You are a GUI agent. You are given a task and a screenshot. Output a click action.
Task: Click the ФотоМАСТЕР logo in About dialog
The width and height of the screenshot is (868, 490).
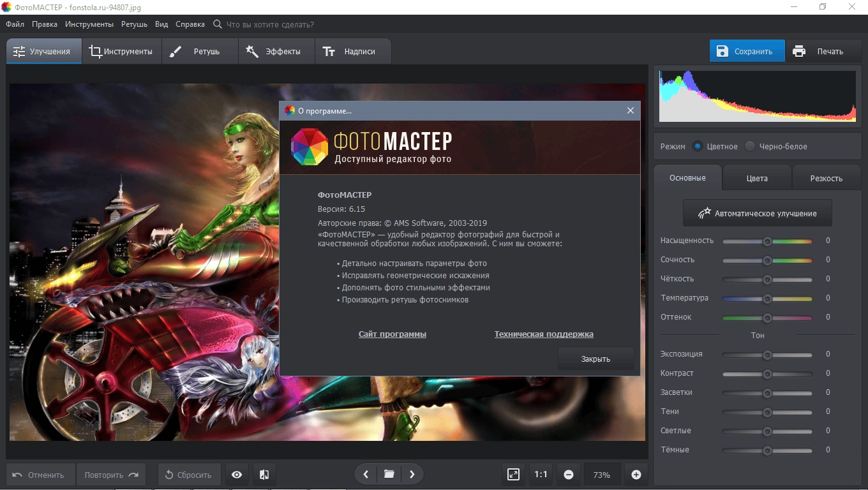310,147
